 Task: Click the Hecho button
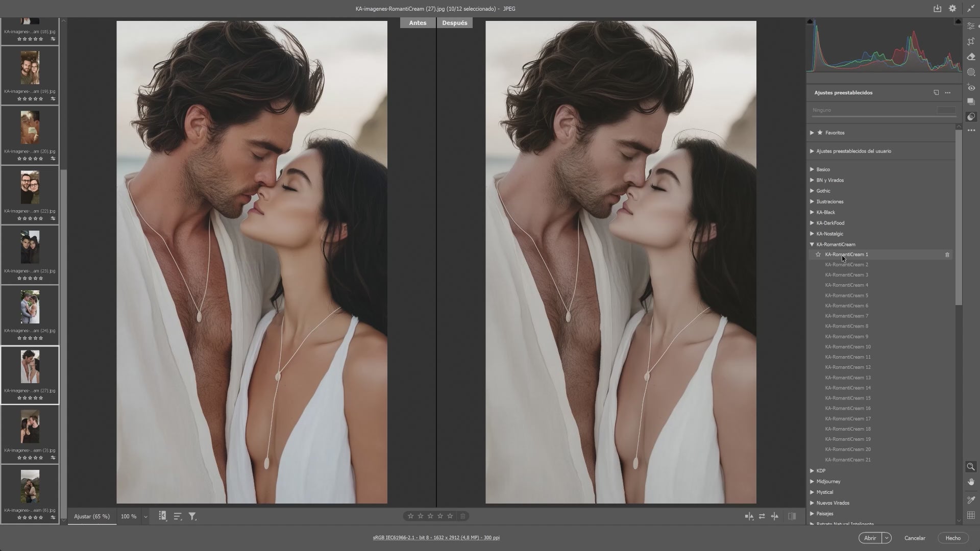point(952,538)
